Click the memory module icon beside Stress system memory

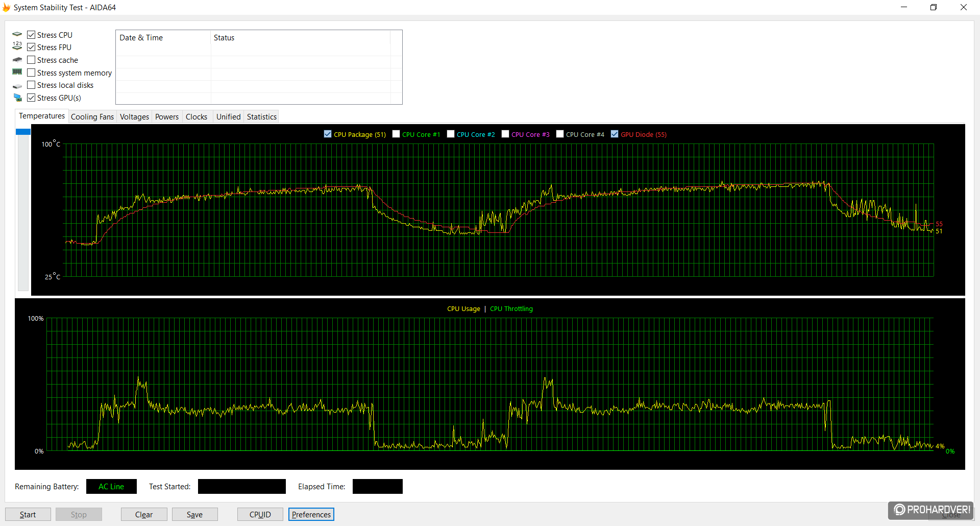click(x=17, y=72)
